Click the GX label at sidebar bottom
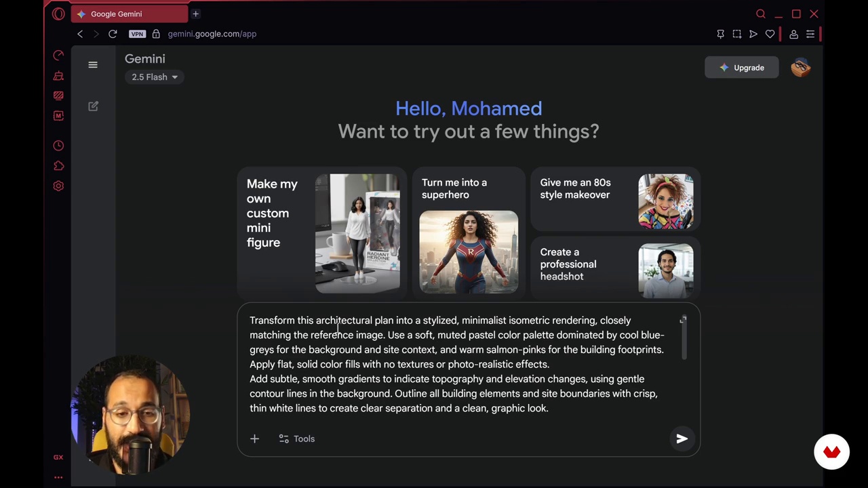The image size is (868, 488). (58, 457)
